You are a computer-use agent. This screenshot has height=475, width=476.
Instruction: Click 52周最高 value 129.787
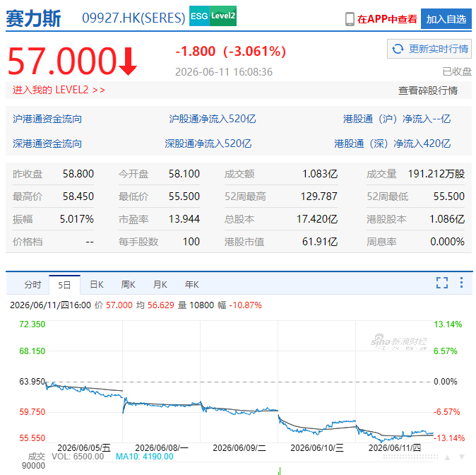pyautogui.click(x=319, y=197)
